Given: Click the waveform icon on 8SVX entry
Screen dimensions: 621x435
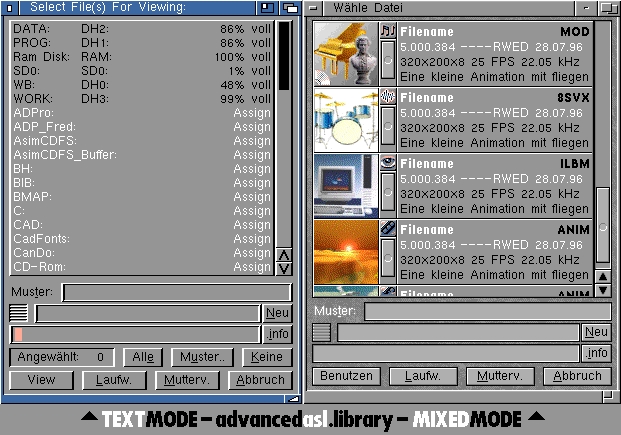Looking at the screenshot, I should click(388, 98).
